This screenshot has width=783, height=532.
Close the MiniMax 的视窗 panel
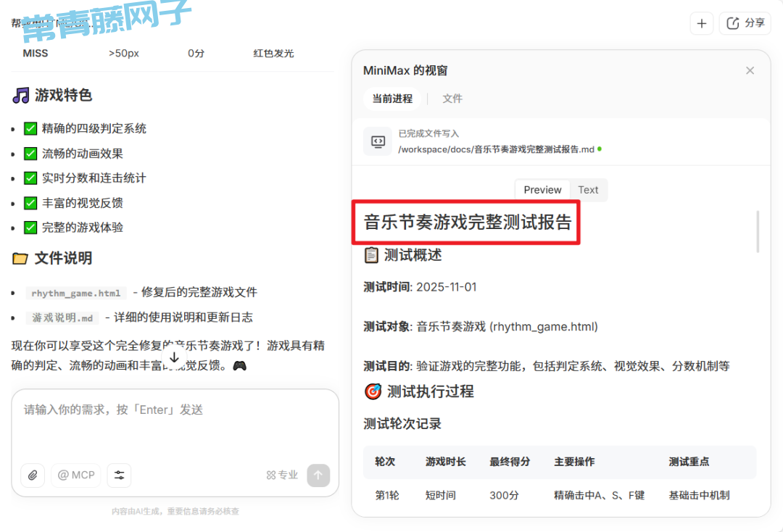(750, 70)
